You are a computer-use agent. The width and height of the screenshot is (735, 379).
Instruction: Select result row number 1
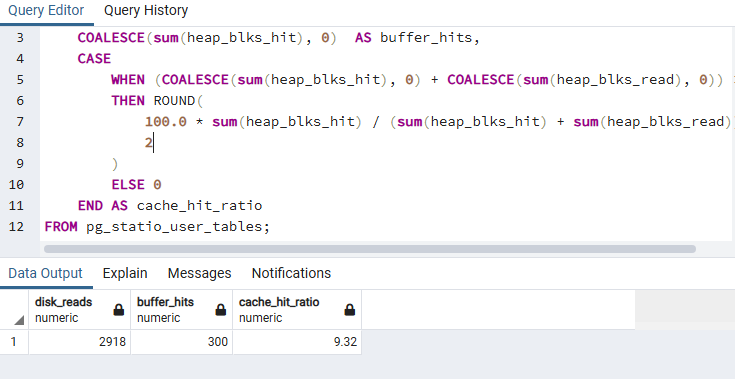[x=14, y=342]
